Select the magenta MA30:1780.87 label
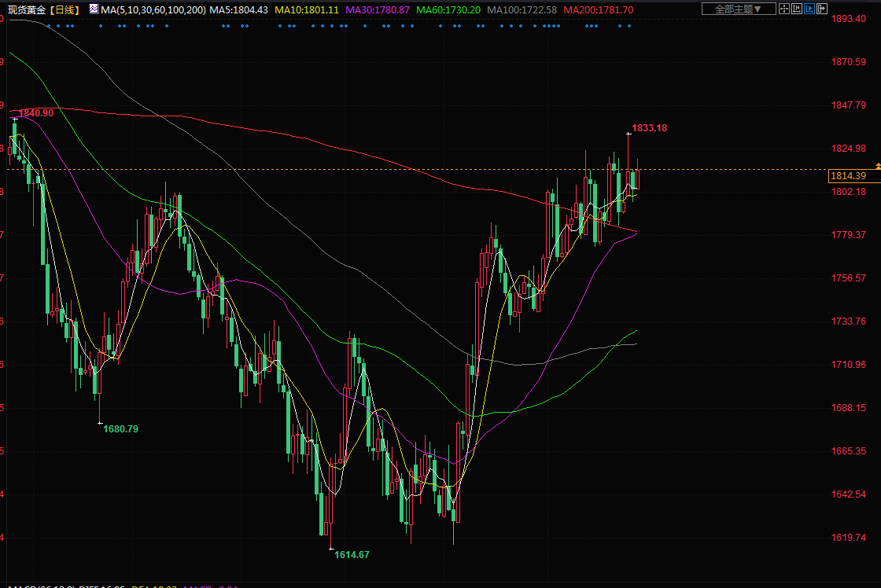Viewport: 881px width, 588px height. pyautogui.click(x=378, y=9)
